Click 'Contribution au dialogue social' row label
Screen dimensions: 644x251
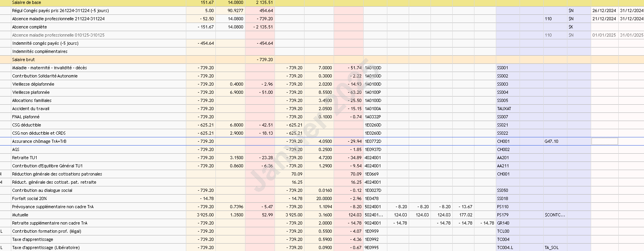tap(42, 190)
